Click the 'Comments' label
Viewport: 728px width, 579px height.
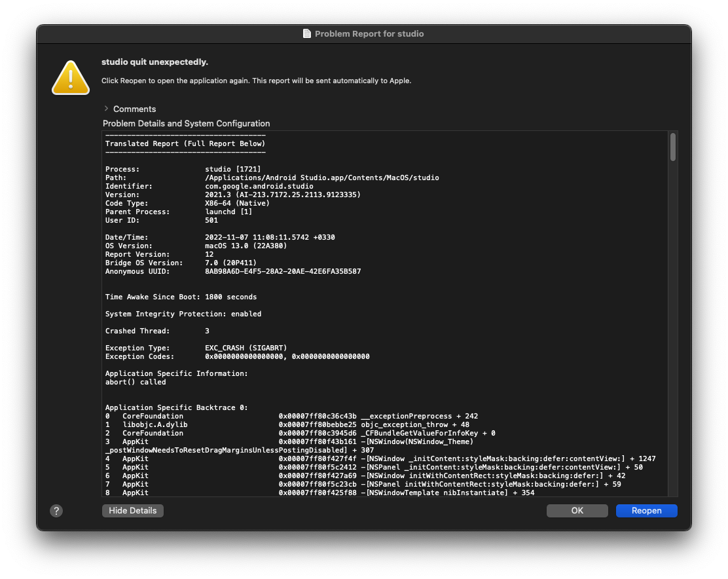tap(135, 109)
